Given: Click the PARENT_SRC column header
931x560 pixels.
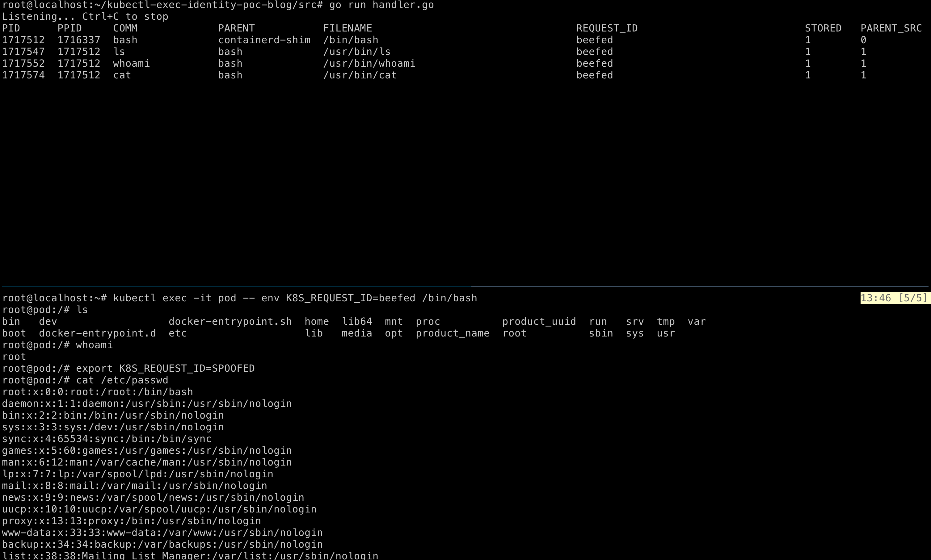Looking at the screenshot, I should pos(891,28).
